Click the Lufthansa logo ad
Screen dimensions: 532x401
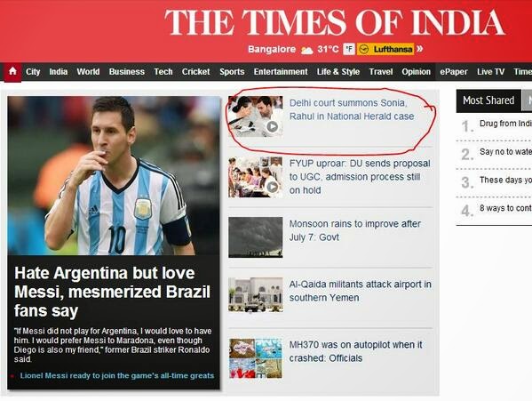pos(385,49)
